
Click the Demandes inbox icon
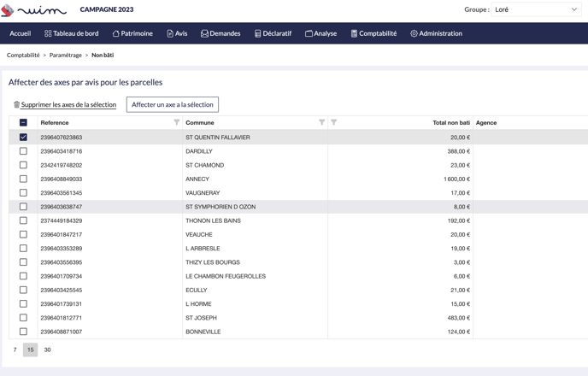pos(204,34)
